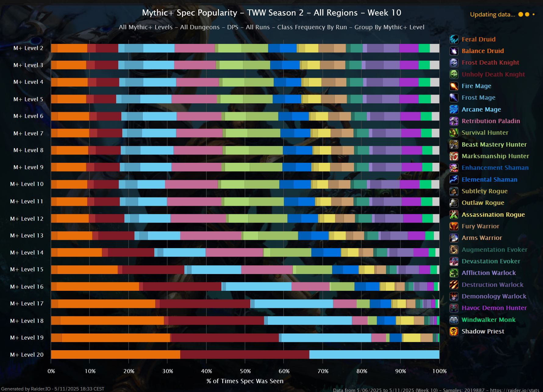Click the Unholy Death Knight segment in M+ Level 17
Screen dimensions: 543x392
(205, 304)
